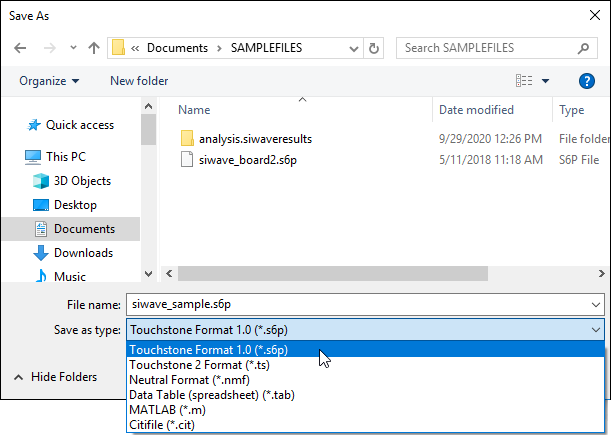Screen dimensions: 611x435
Task: Open Quick access in navigation pane
Action: (x=79, y=125)
